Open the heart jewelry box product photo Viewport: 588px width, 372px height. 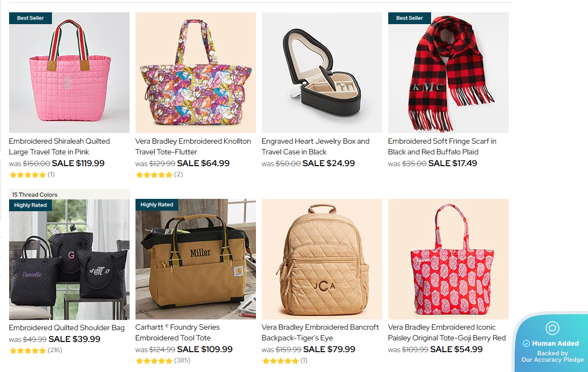tap(322, 73)
